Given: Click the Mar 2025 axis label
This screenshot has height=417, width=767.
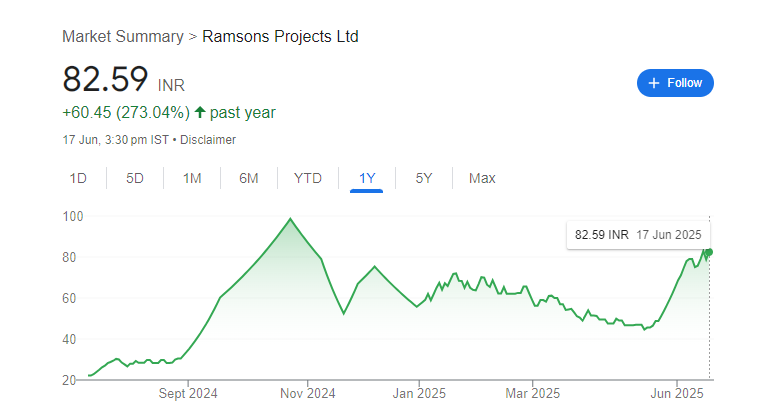Looking at the screenshot, I should coord(533,394).
